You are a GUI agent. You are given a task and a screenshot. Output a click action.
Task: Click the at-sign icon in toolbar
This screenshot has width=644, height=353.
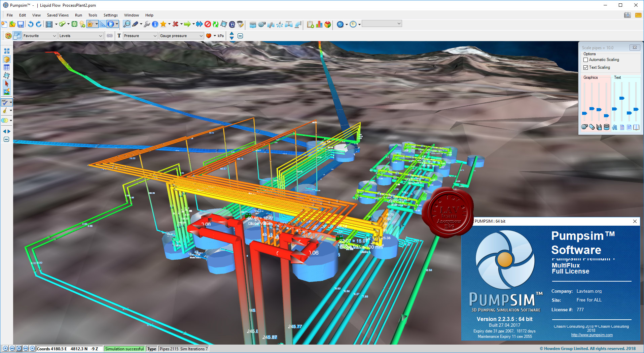pos(232,24)
